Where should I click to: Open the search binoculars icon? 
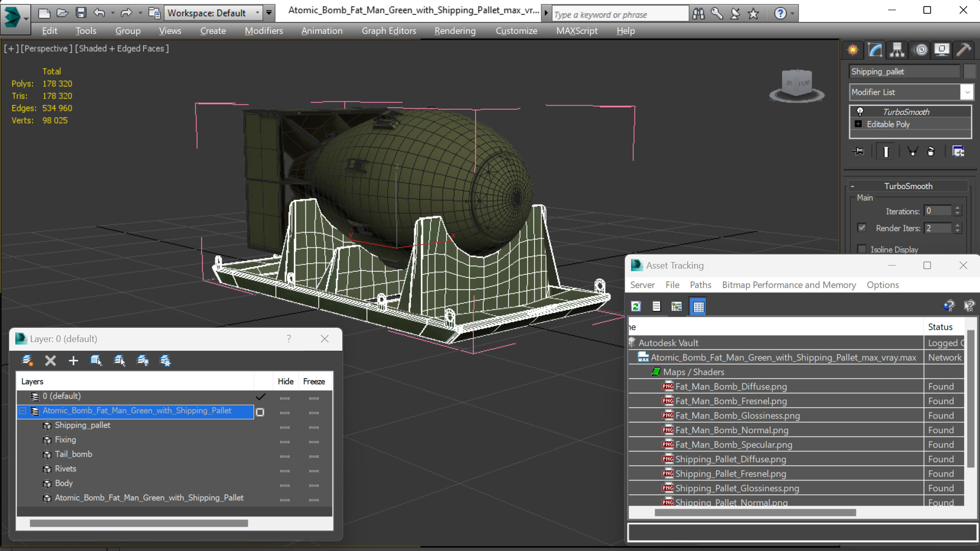698,14
